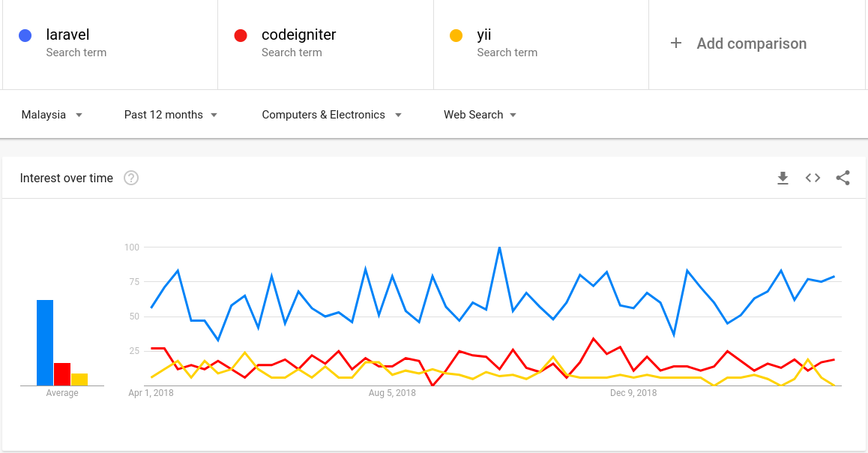Open the Computers & Electronics category dropdown
This screenshot has height=453, width=868.
[331, 115]
